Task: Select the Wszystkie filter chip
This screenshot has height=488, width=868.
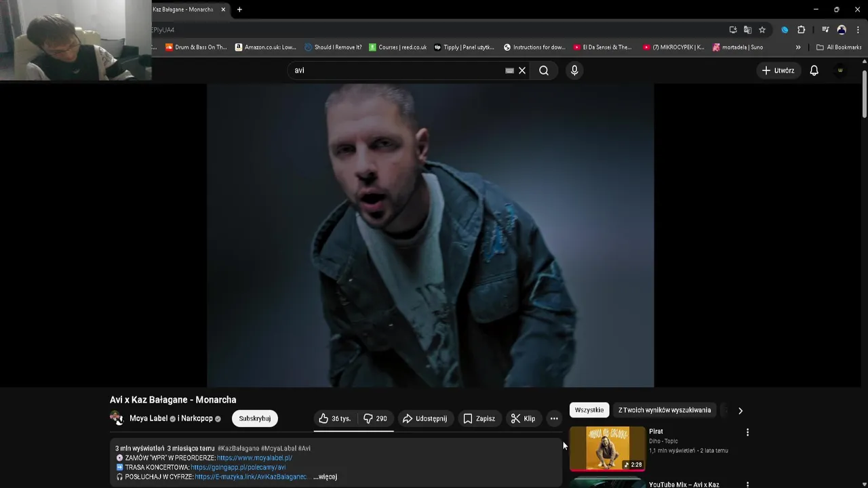Action: tap(589, 410)
